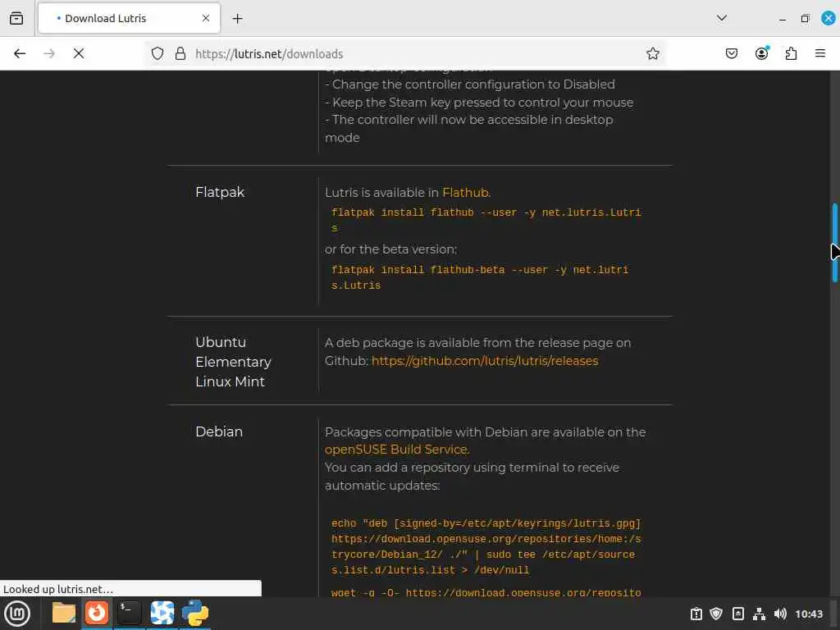Click the security shield tray icon
The height and width of the screenshot is (630, 840).
pos(716,614)
